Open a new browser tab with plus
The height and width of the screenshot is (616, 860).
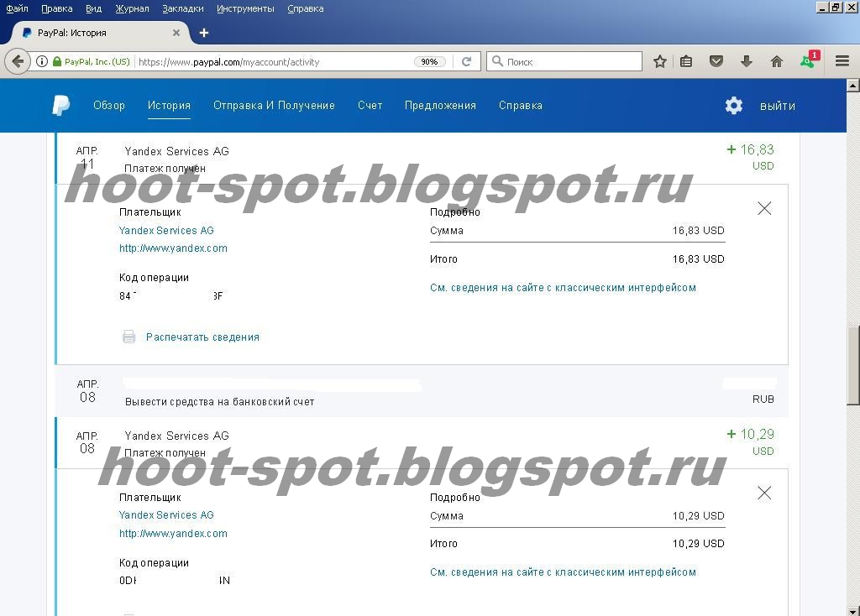204,33
